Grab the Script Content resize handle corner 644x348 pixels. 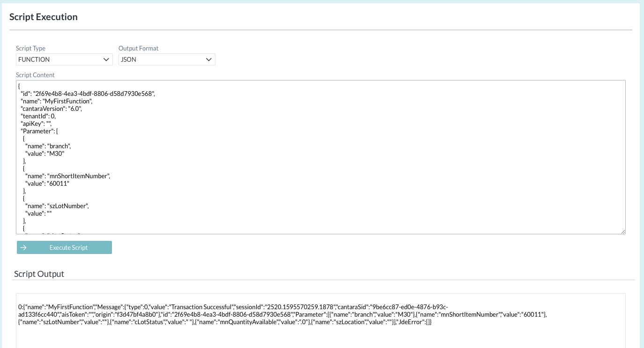(623, 231)
